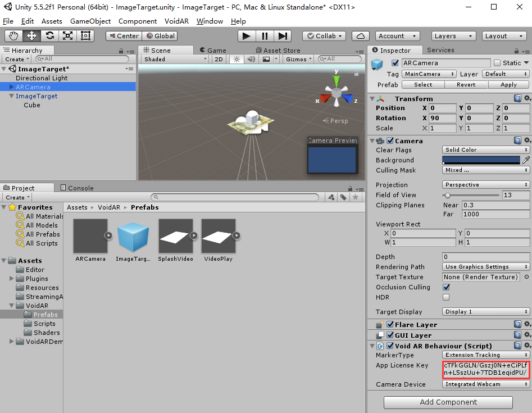
Task: Select the SplashVideo prefab thumbnail
Action: [176, 236]
